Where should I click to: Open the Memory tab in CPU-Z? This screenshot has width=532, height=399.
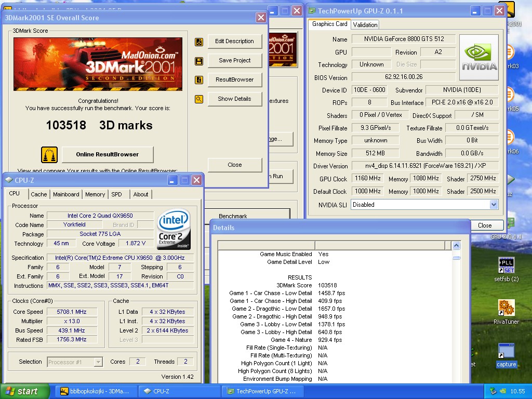[95, 194]
